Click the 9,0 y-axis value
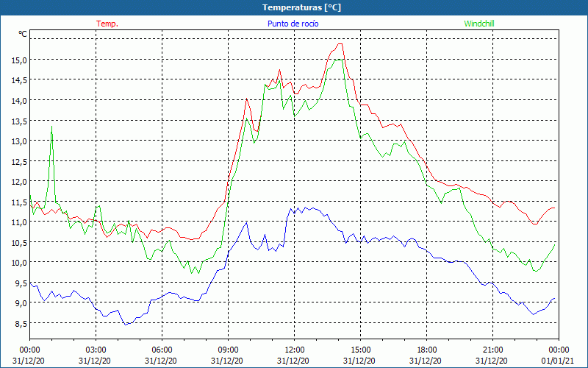588x368 pixels. 21,303
